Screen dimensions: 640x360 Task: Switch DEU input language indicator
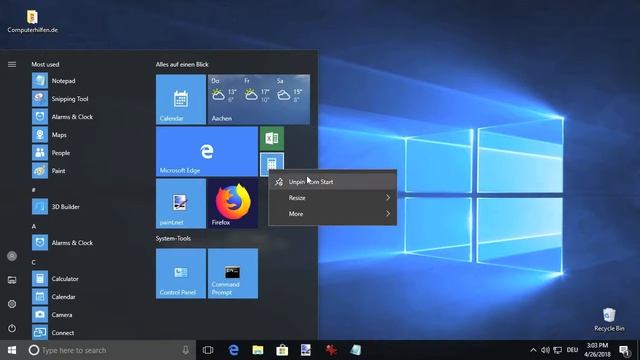pyautogui.click(x=572, y=350)
